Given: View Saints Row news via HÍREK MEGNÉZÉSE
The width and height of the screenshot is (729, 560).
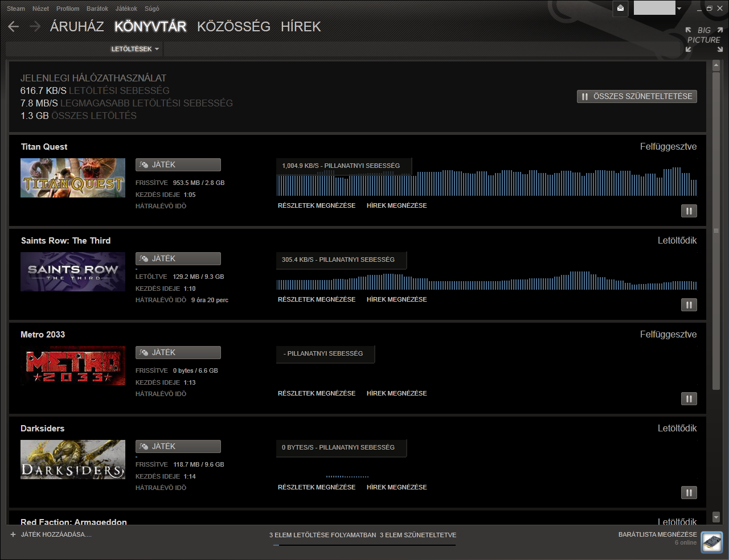Looking at the screenshot, I should point(397,299).
